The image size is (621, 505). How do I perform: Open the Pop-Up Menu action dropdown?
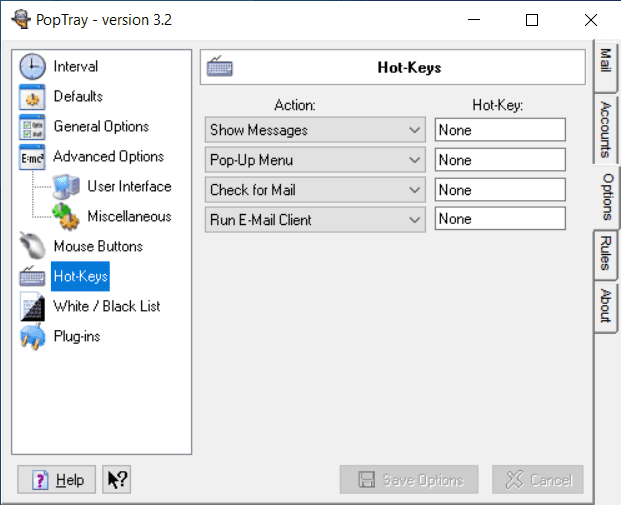(x=416, y=160)
